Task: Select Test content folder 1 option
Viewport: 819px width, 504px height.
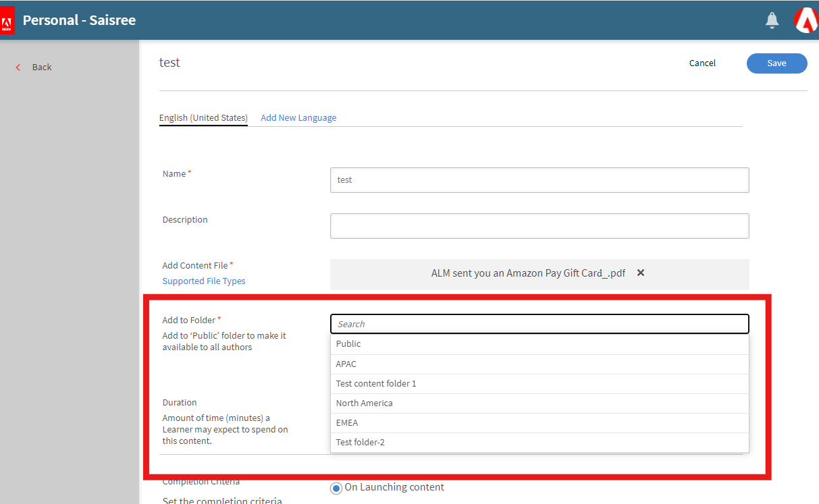Action: [x=376, y=384]
